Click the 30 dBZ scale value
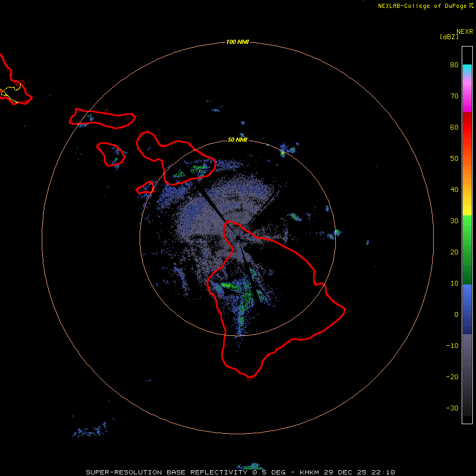 [454, 221]
